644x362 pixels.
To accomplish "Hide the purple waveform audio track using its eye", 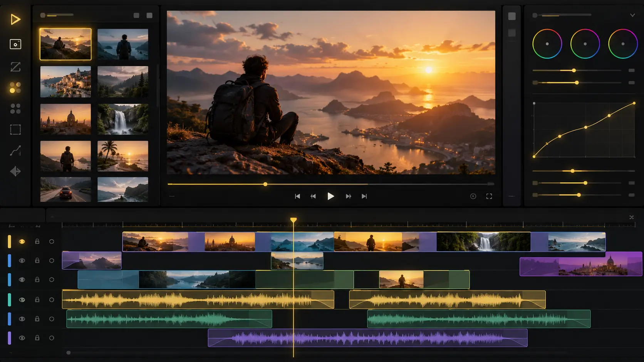I will [x=22, y=338].
